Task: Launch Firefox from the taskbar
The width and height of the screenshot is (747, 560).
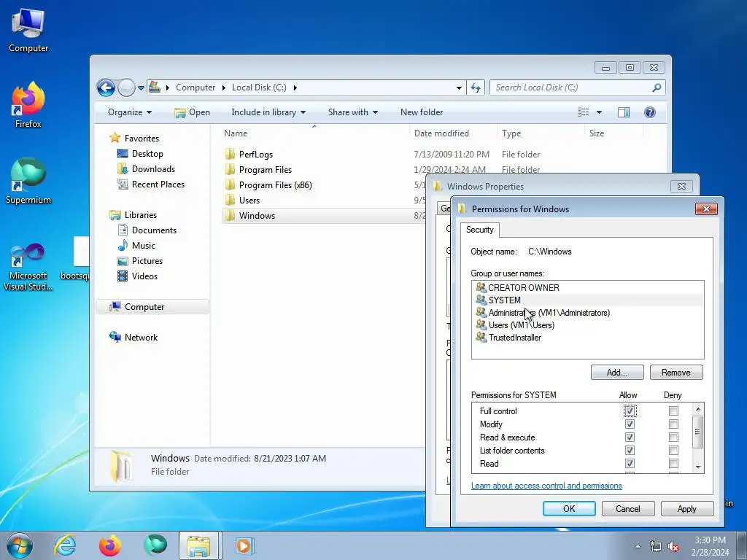Action: pos(109,545)
